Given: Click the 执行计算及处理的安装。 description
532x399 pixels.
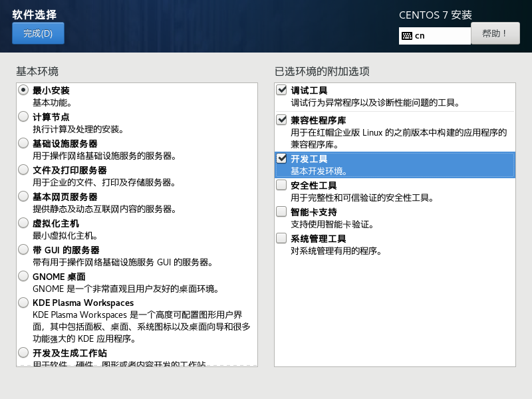Looking at the screenshot, I should point(78,129).
